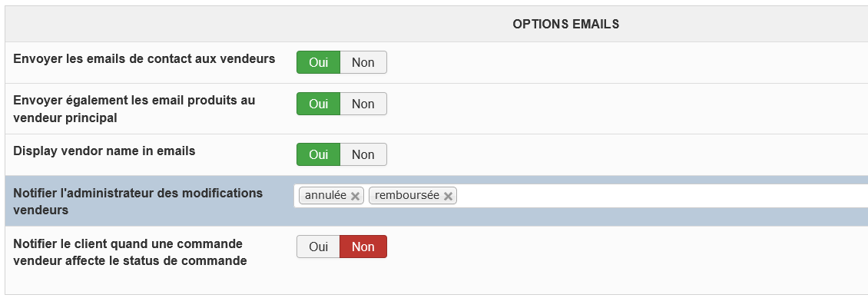
Task: Select Oui for email produits au vendeur principal
Action: click(x=318, y=104)
